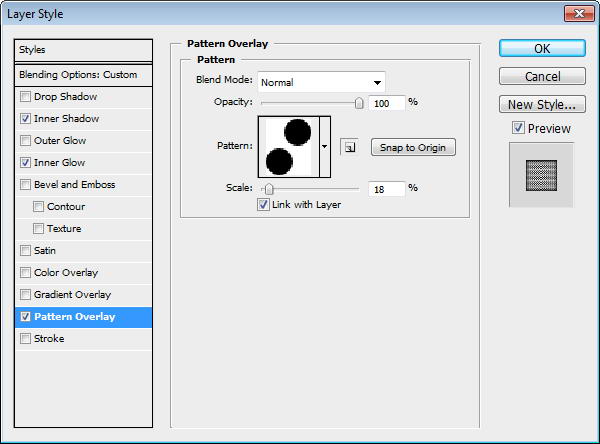The height and width of the screenshot is (444, 600).
Task: Click the OK button
Action: [x=542, y=49]
